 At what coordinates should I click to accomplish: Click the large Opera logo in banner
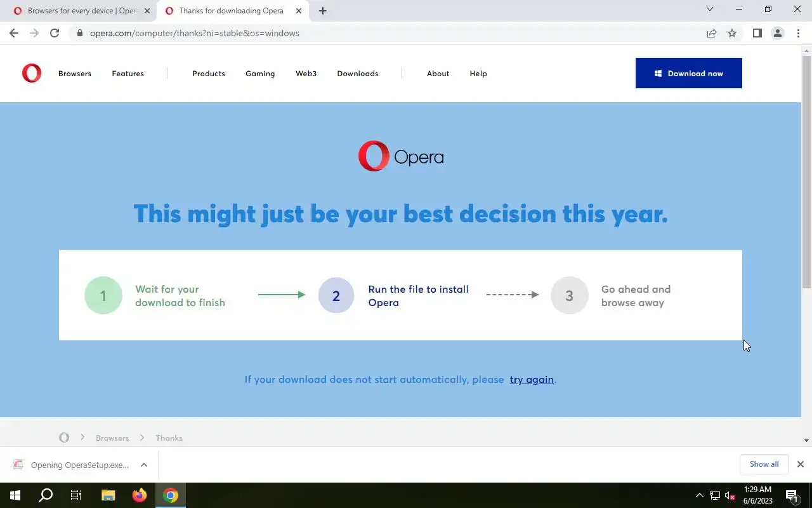click(x=400, y=156)
